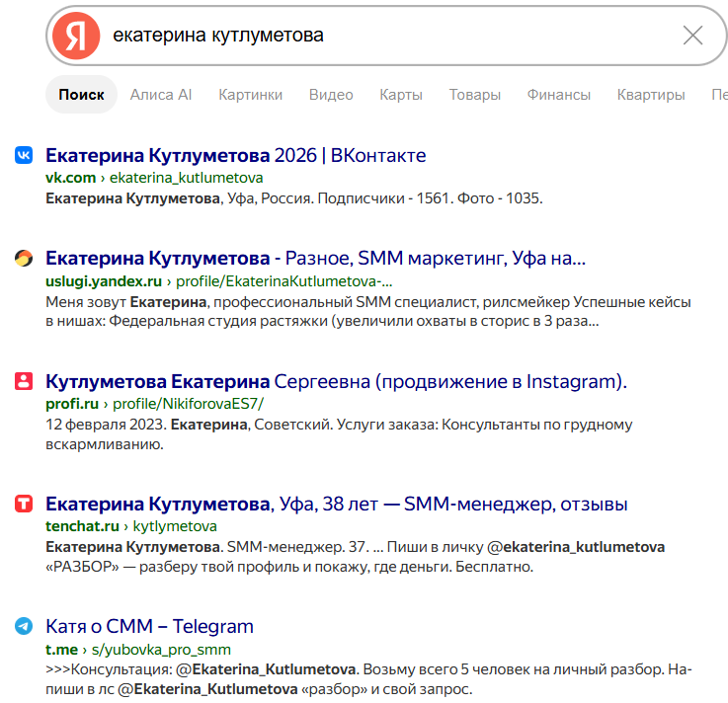Viewport: 728px width, 703px height.
Task: Click snippet text 'Пиши в личку @ekaterina_kutlumetova'
Action: 526,547
